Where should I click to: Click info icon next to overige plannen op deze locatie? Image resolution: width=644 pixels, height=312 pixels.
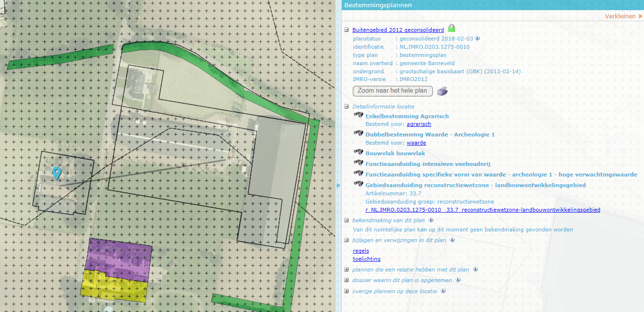point(443,291)
